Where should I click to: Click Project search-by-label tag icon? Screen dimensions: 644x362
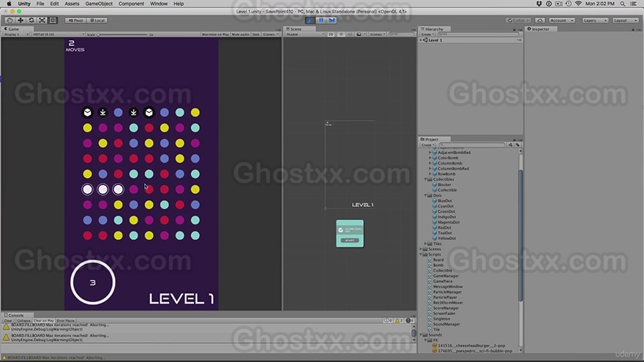517,145
